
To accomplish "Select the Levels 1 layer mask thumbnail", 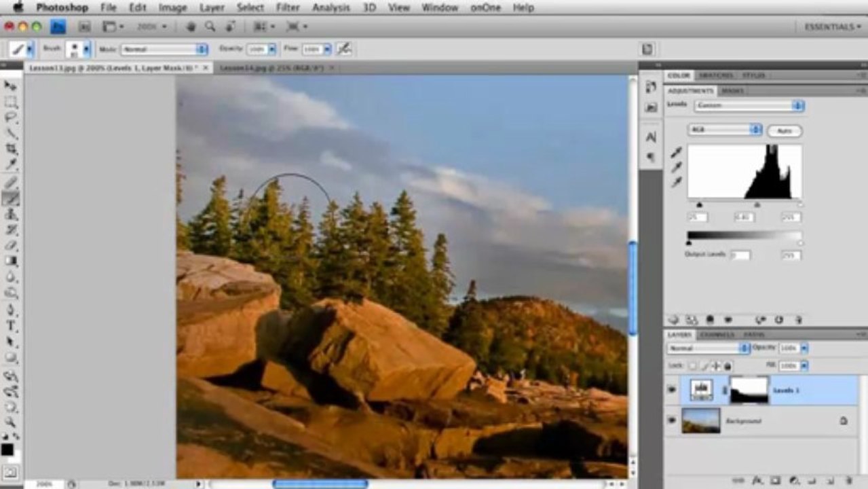I will pyautogui.click(x=749, y=390).
